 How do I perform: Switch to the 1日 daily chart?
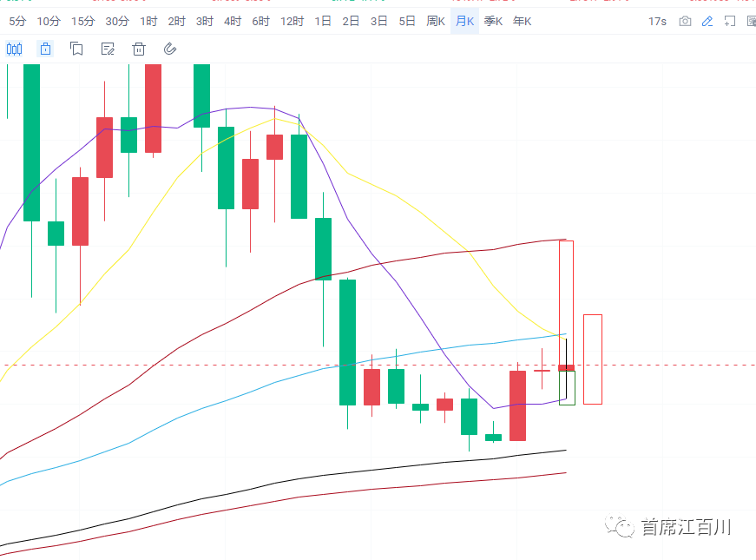click(x=323, y=21)
